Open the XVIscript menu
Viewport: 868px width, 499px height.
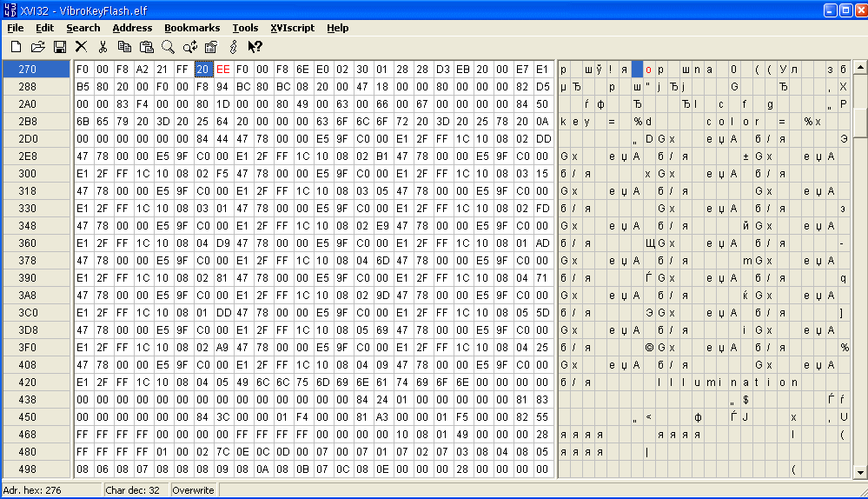click(292, 28)
